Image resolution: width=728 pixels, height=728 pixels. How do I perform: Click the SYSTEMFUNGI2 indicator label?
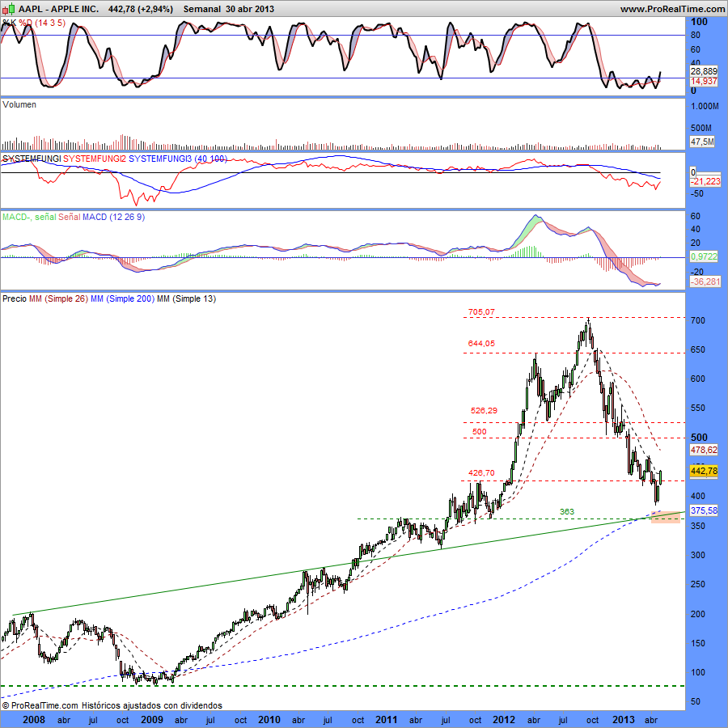coord(95,159)
